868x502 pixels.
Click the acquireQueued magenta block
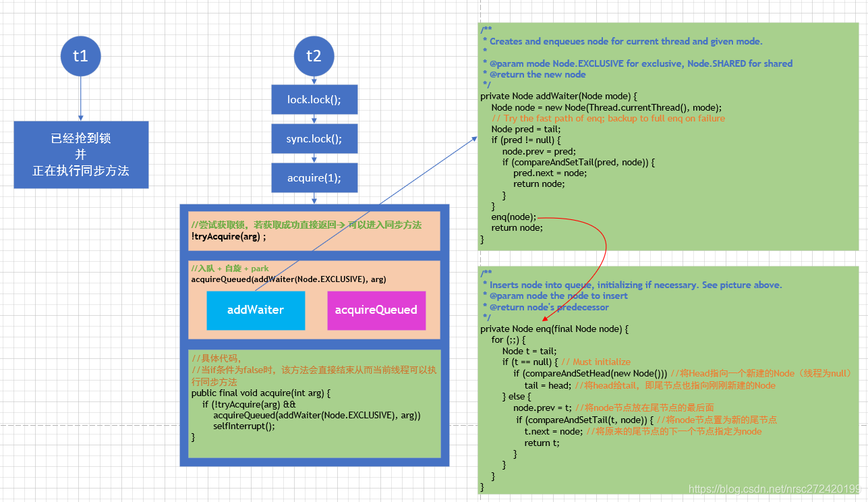click(x=376, y=310)
